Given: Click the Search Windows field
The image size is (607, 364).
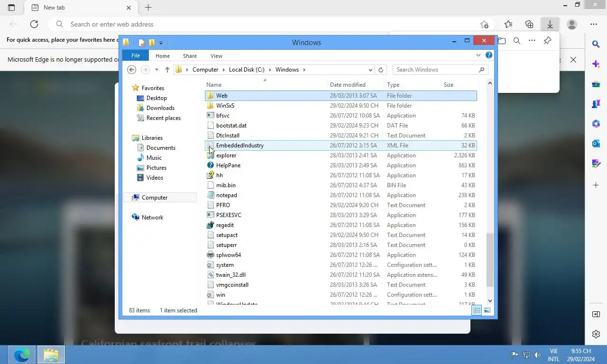Looking at the screenshot, I should (440, 70).
